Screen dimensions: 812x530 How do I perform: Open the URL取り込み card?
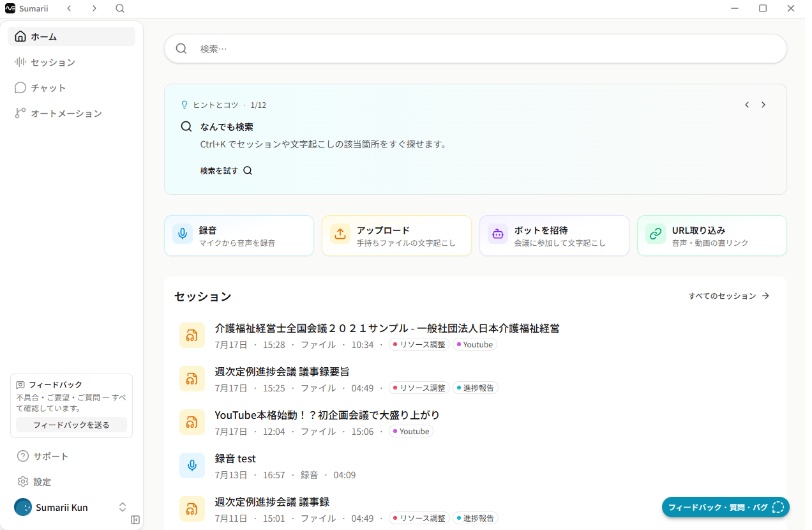point(712,236)
